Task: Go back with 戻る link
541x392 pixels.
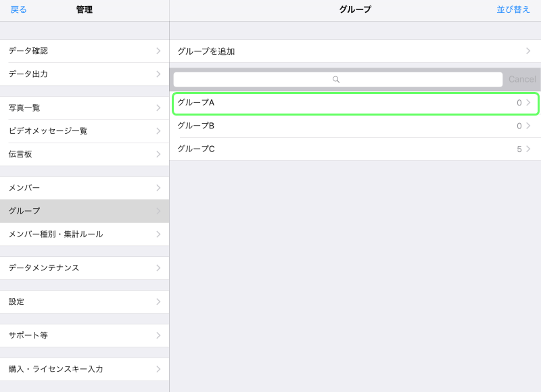Action: [x=18, y=9]
